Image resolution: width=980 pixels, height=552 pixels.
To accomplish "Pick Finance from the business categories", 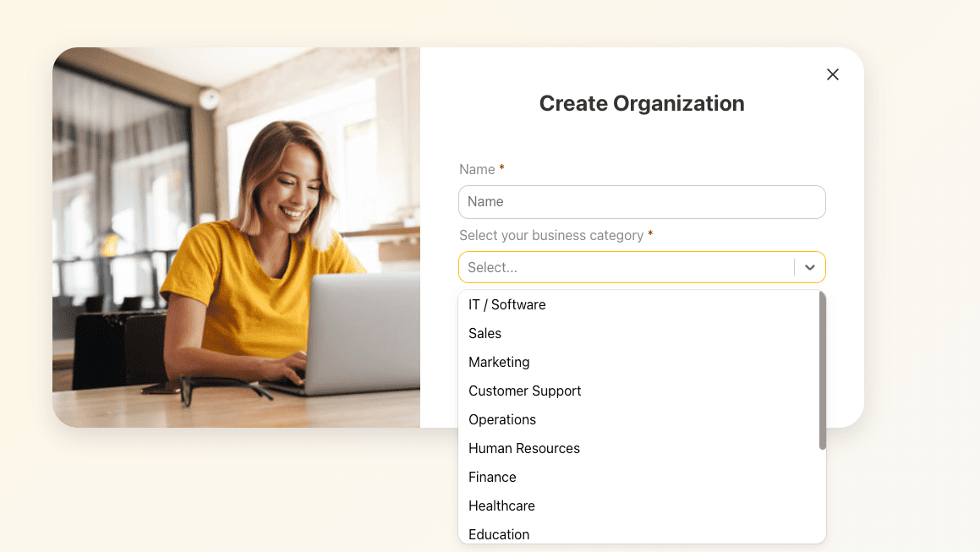I will [492, 477].
